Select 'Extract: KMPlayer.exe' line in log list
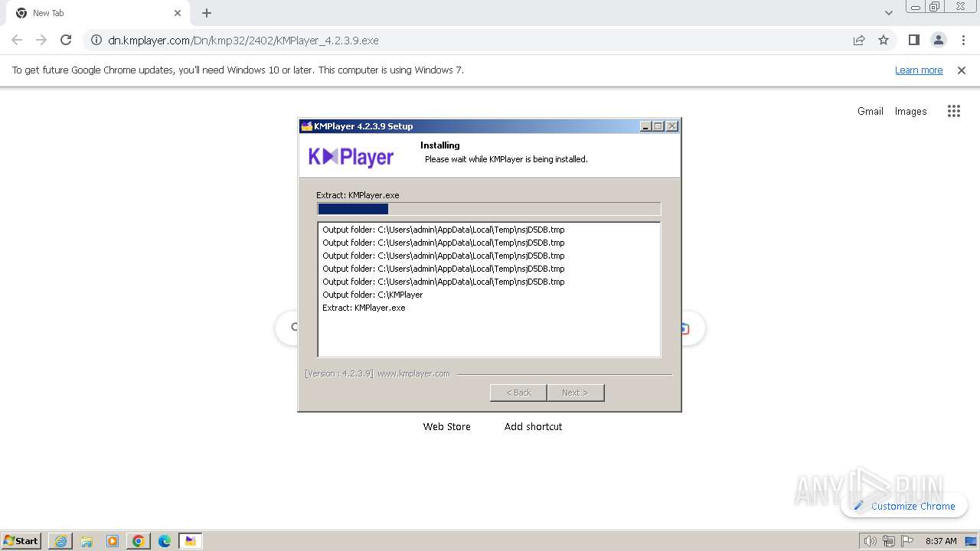Image resolution: width=980 pixels, height=551 pixels. (364, 308)
